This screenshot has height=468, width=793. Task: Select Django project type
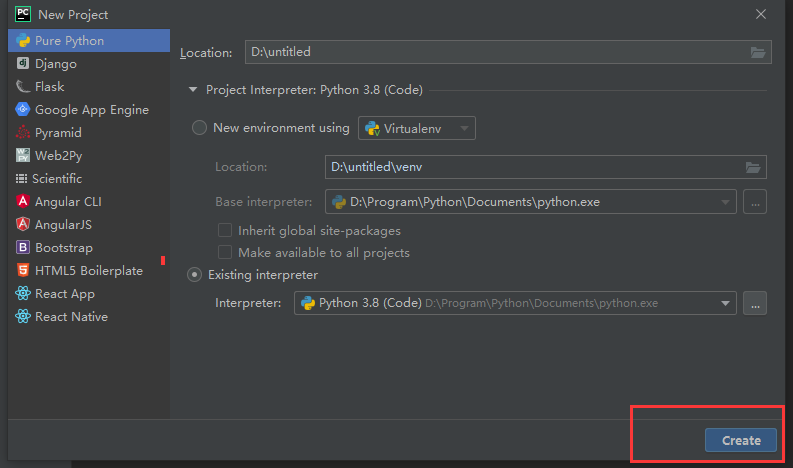coord(89,63)
